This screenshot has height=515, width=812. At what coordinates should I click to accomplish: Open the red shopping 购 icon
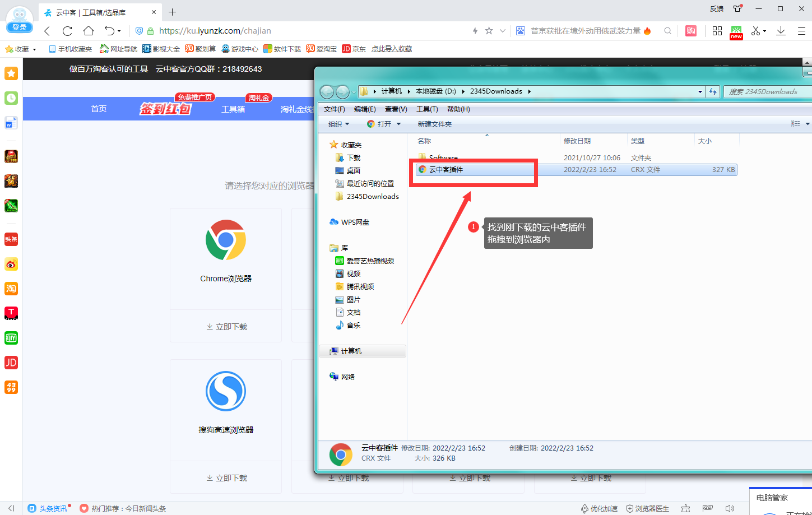click(x=691, y=31)
